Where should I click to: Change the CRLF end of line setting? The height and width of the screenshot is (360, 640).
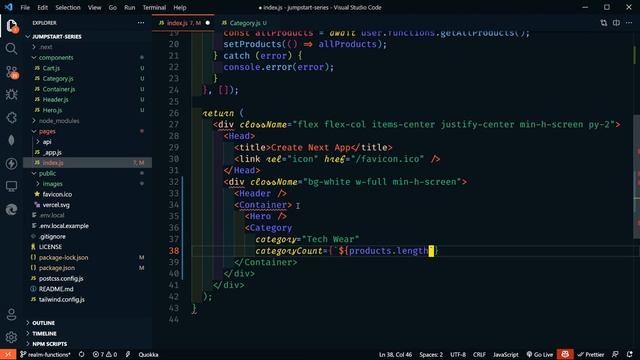479,354
